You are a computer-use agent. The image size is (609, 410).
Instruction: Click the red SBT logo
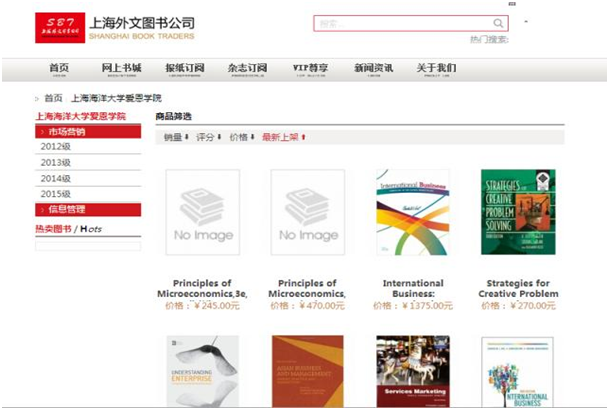tap(60, 28)
